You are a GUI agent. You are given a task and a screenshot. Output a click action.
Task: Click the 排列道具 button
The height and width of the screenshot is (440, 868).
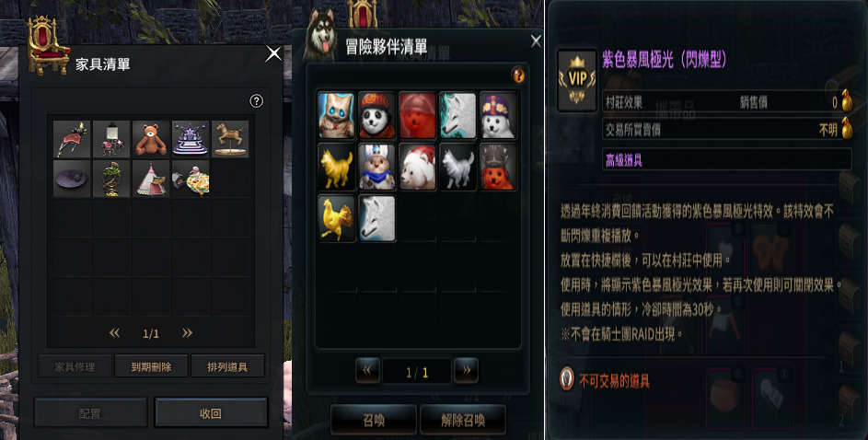(227, 366)
